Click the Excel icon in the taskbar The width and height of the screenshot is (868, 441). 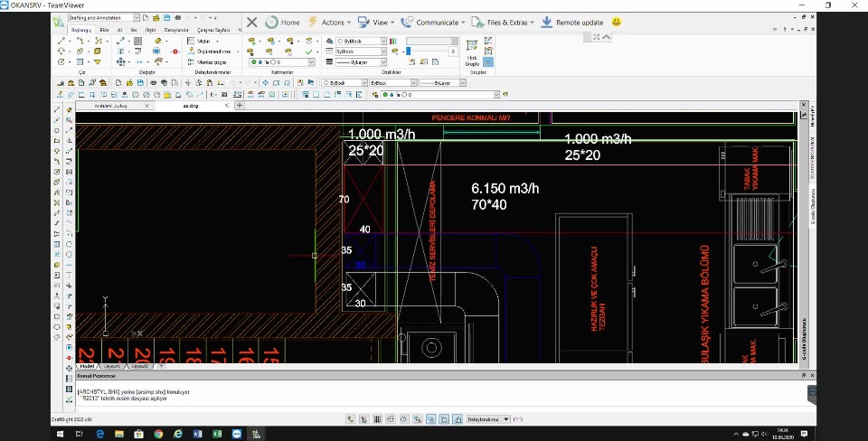pos(217,434)
